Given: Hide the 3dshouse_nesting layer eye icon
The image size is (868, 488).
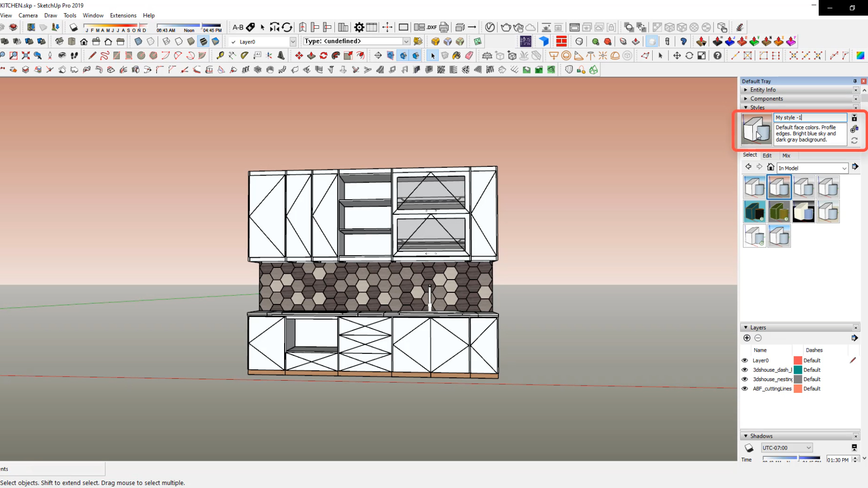Looking at the screenshot, I should tap(745, 379).
